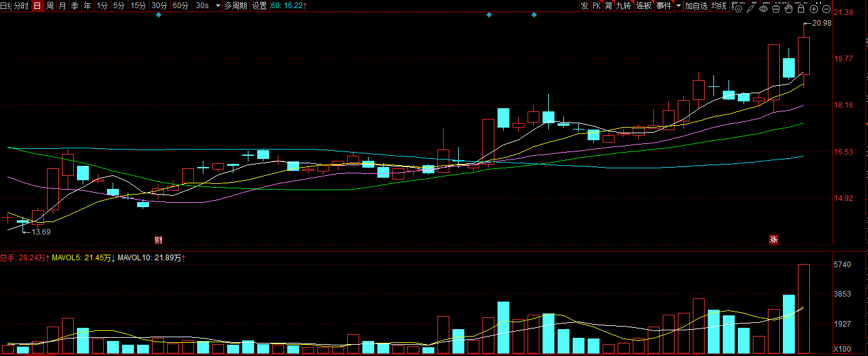Click the 涨 marker below chart
The image size is (868, 356).
tap(774, 240)
